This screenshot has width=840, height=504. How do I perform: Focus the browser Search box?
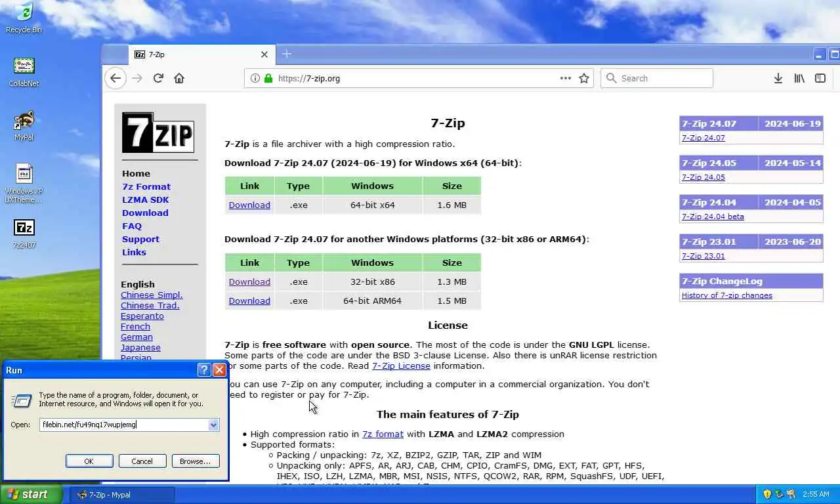click(657, 78)
